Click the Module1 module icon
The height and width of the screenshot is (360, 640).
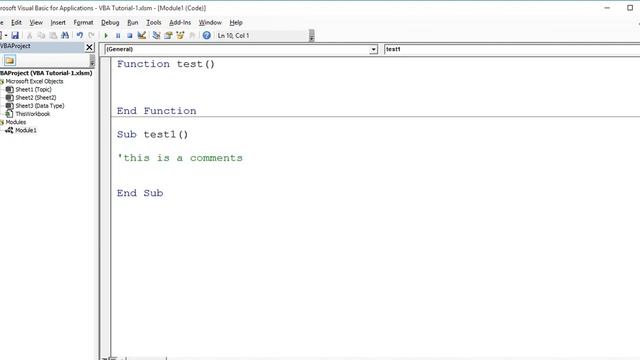click(x=9, y=130)
